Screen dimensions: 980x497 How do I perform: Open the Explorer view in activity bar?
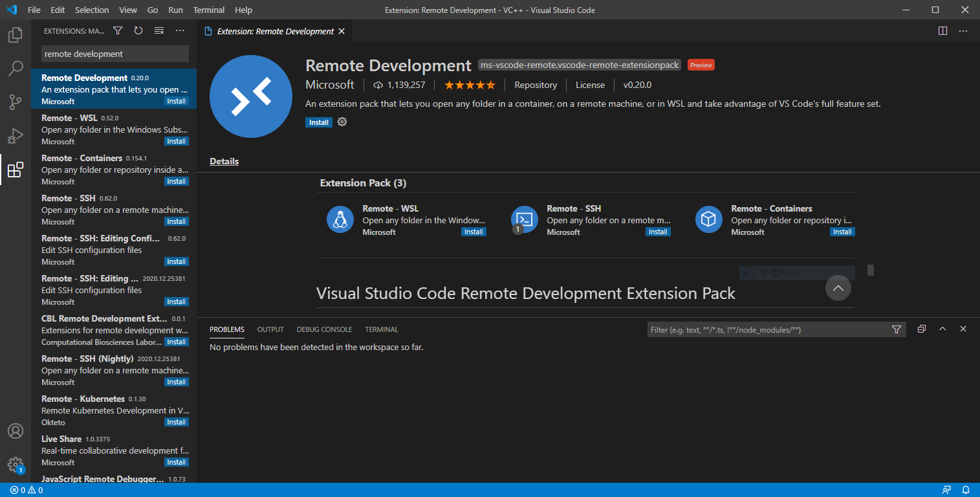(x=16, y=35)
